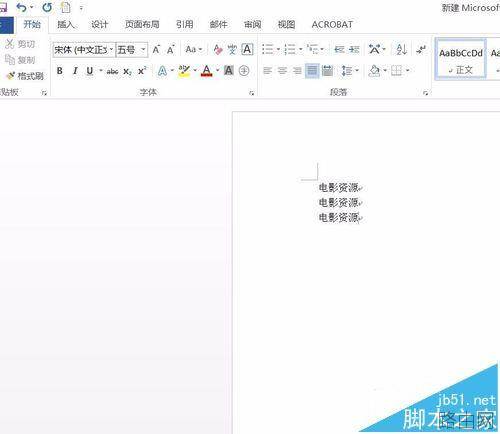Decrease font size with shrink font icon
Viewport: 500px width, 434px height.
click(171, 50)
